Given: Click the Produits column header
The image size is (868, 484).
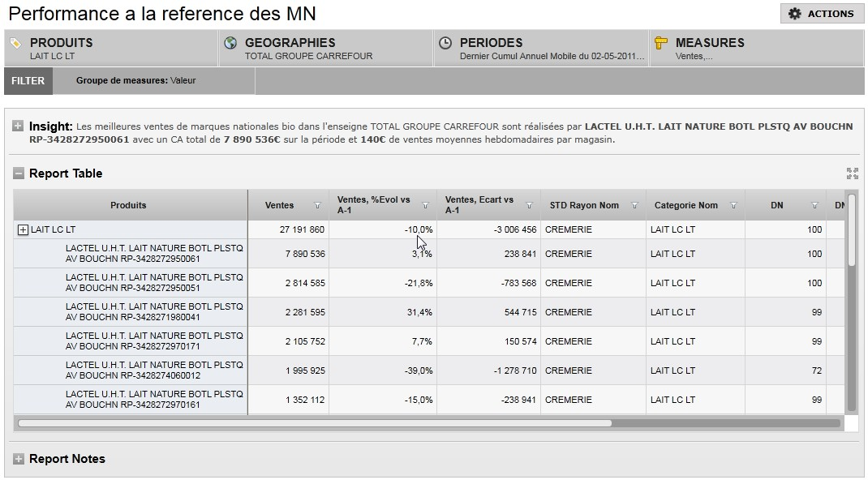Looking at the screenshot, I should [x=131, y=205].
